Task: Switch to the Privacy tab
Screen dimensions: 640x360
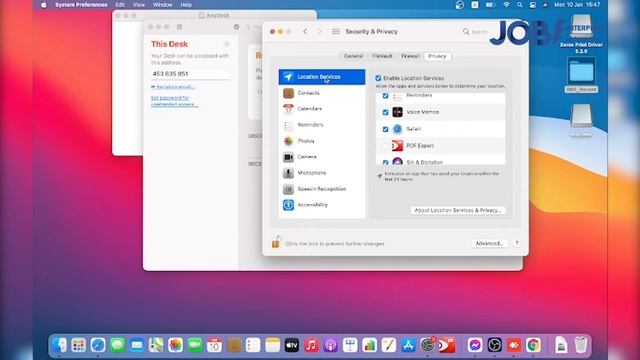Action: (437, 56)
